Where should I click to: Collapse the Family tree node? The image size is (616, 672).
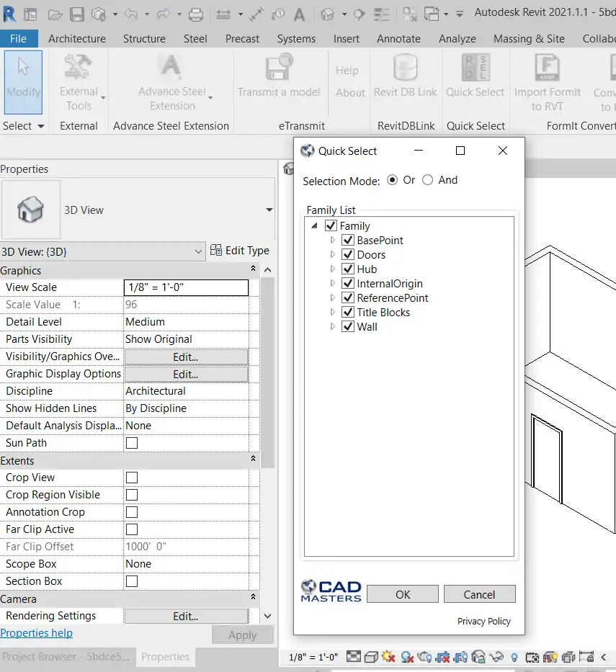(313, 225)
